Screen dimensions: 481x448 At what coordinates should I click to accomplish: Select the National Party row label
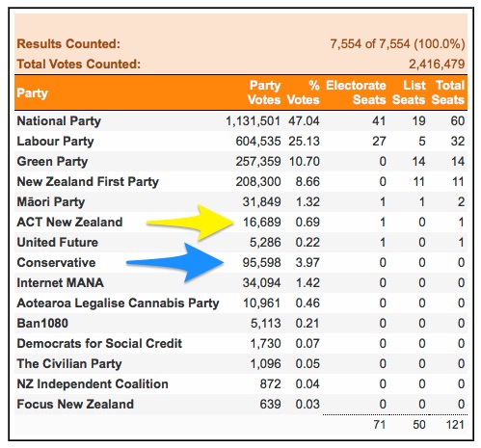point(59,121)
